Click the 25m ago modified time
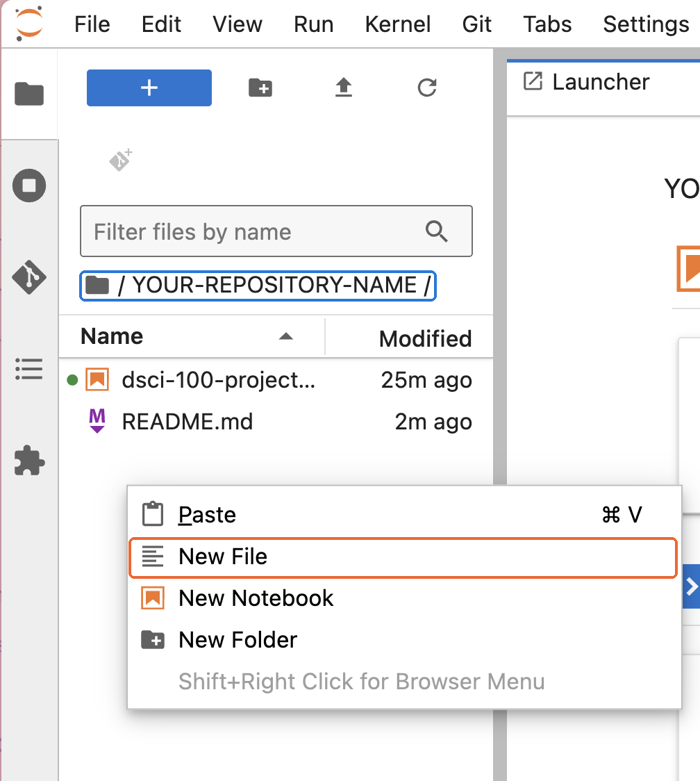Image resolution: width=700 pixels, height=781 pixels. tap(426, 380)
